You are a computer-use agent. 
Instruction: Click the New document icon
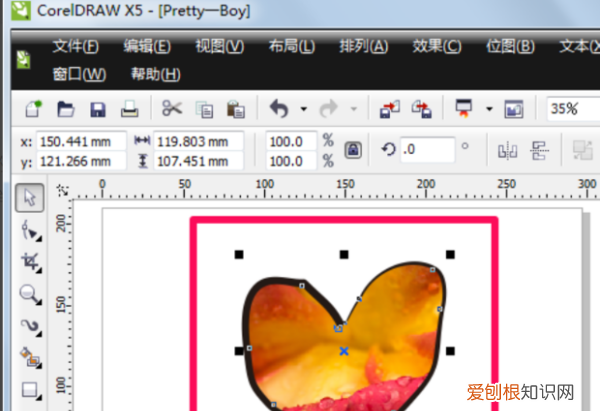(35, 108)
